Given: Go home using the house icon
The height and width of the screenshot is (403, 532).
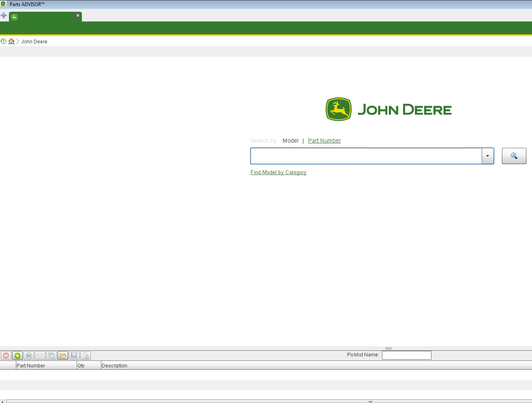Looking at the screenshot, I should [x=11, y=41].
